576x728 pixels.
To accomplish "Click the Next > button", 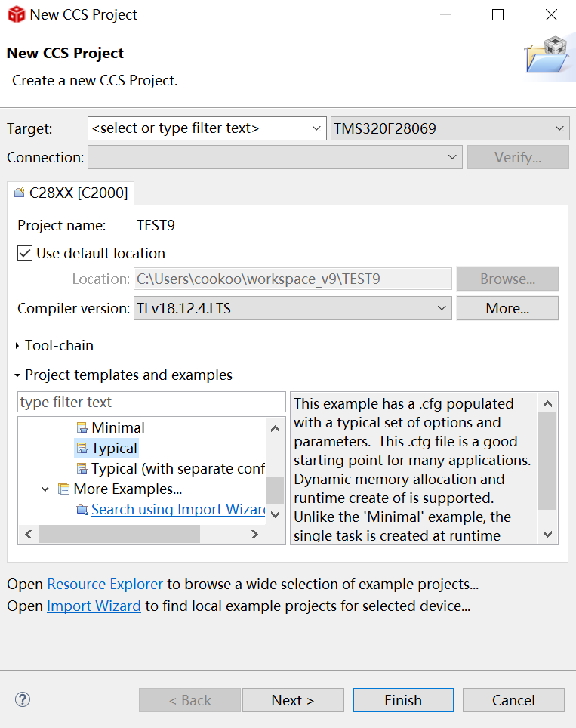I will 293,700.
